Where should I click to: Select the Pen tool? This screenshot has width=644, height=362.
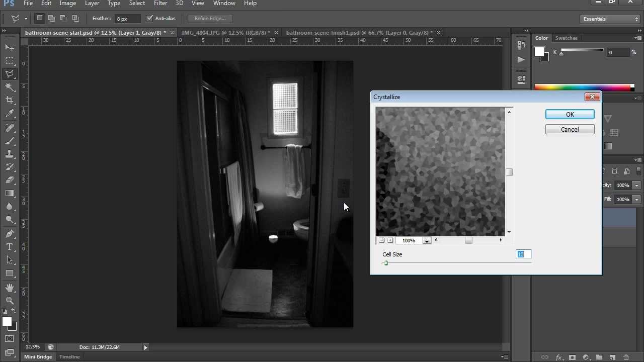(10, 234)
